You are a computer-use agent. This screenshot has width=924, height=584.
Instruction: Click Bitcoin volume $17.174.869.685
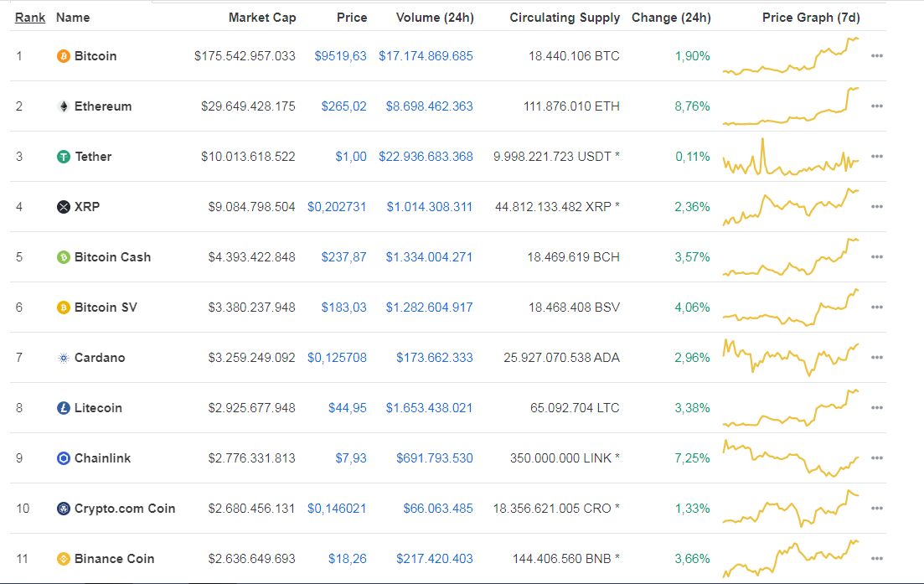pos(426,56)
